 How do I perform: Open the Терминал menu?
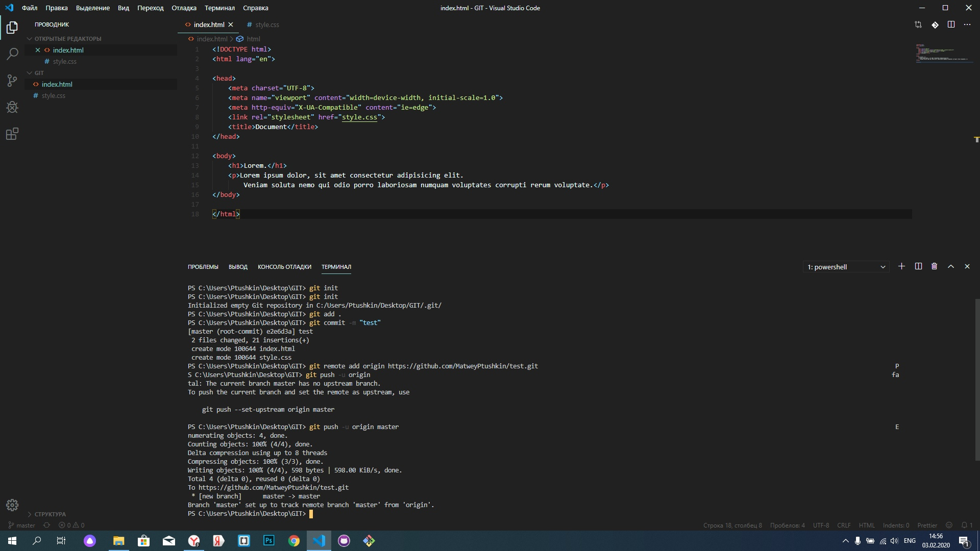pyautogui.click(x=219, y=8)
